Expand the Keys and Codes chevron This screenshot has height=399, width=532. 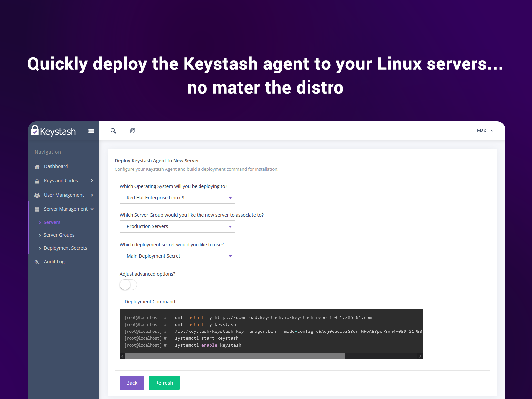[92, 181]
